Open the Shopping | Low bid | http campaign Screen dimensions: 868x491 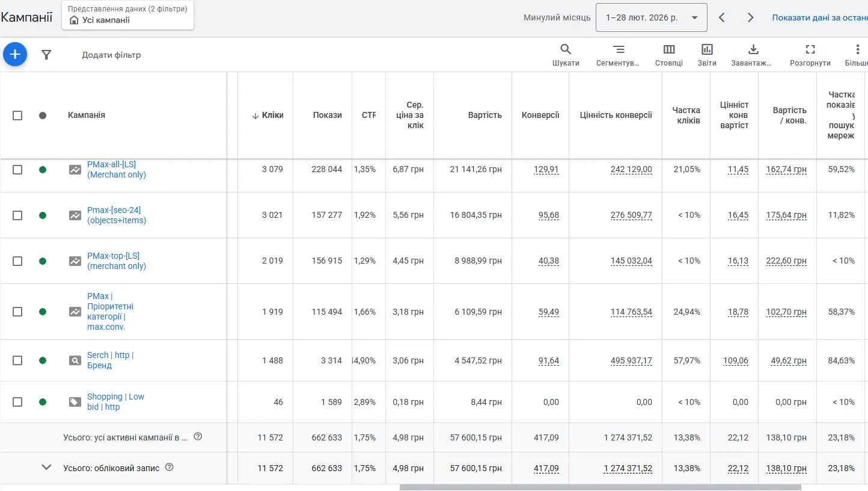(x=115, y=402)
